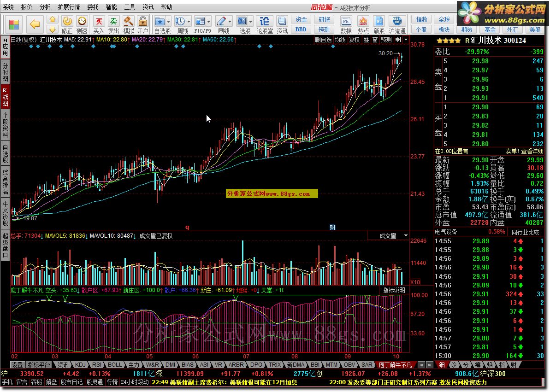Select the 新DMA indicator tab
This screenshot has width=550, height=392.
point(296,365)
